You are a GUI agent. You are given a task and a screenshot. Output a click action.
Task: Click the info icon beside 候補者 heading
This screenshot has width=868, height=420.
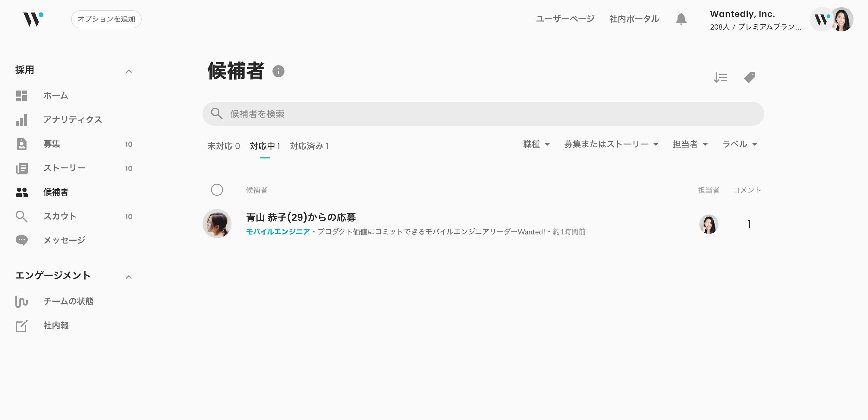278,71
